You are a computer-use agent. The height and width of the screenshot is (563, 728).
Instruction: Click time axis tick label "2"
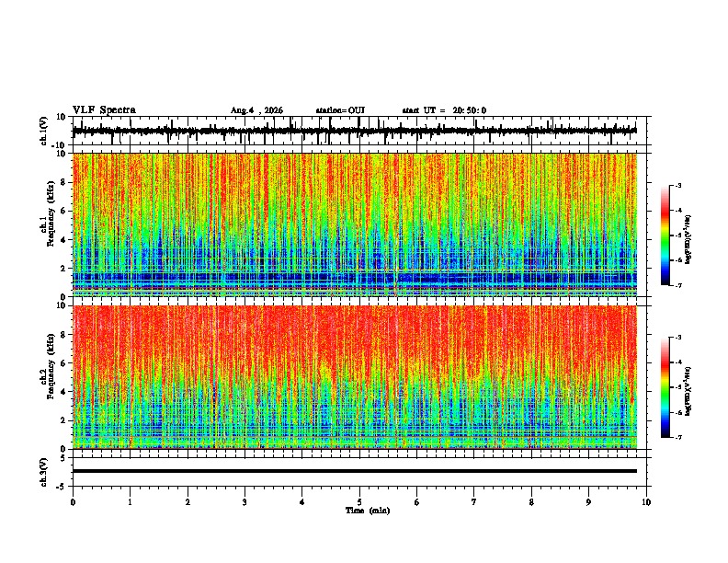coord(188,501)
